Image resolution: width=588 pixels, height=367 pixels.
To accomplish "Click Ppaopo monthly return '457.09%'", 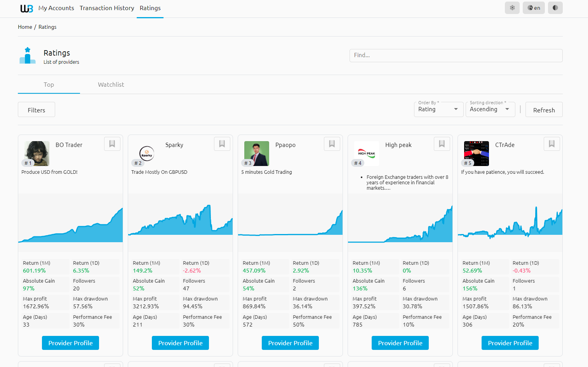I will [x=254, y=271].
